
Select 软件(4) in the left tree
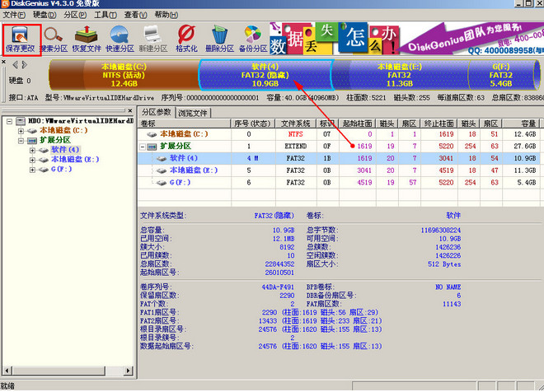click(65, 150)
